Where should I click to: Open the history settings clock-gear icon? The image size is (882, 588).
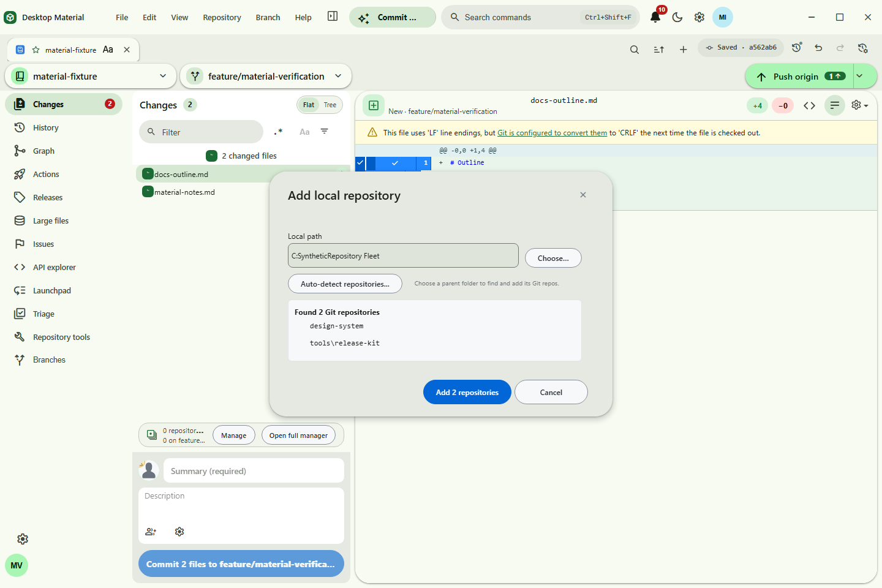862,47
